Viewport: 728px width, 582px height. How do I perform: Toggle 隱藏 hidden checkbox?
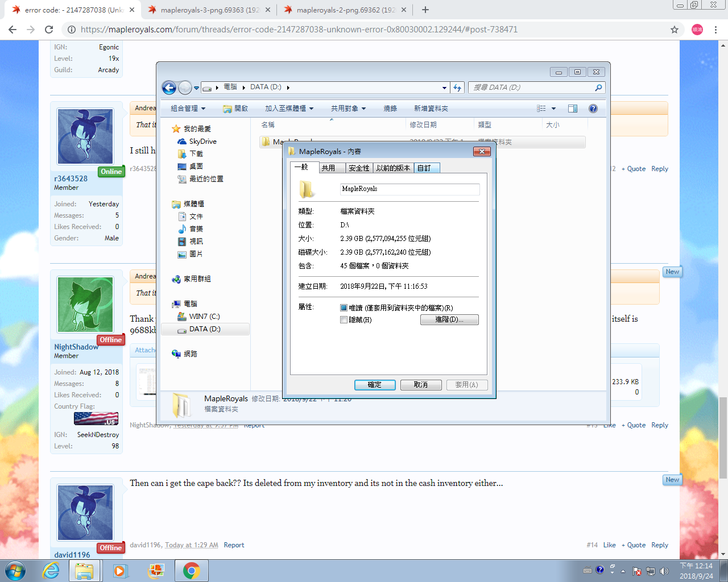[x=344, y=320]
